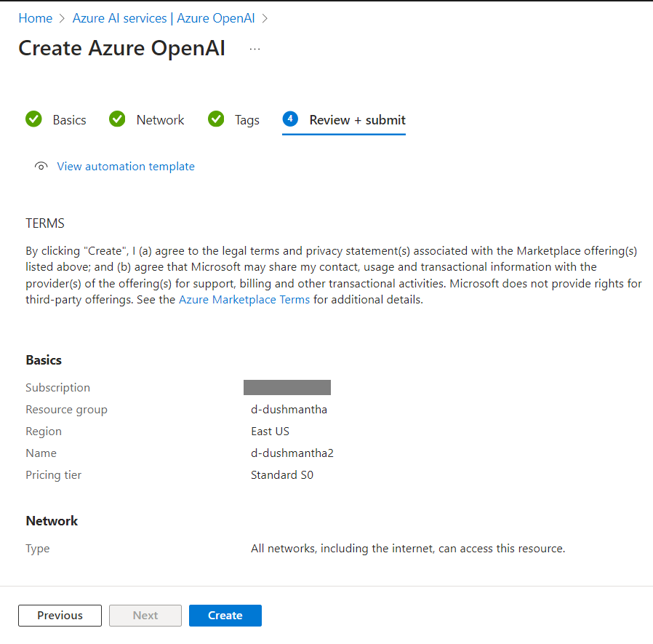The height and width of the screenshot is (644, 653).
Task: Select the numbered badge on Review + submit
Action: (x=290, y=119)
